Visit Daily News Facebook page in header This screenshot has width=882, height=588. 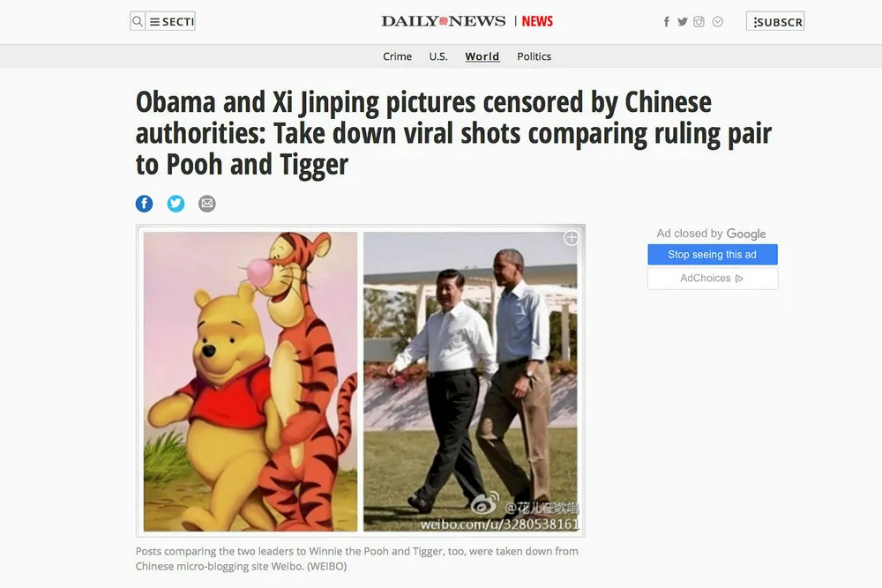pyautogui.click(x=667, y=22)
